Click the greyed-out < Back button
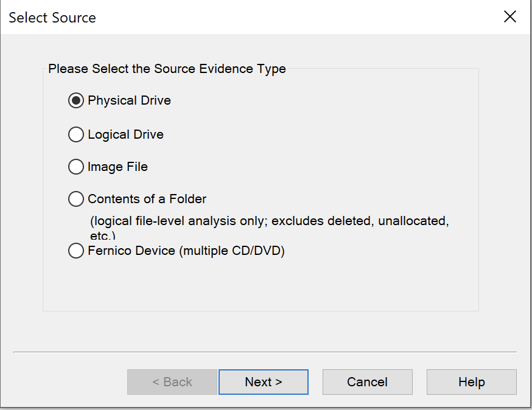532x410 pixels. tap(172, 382)
